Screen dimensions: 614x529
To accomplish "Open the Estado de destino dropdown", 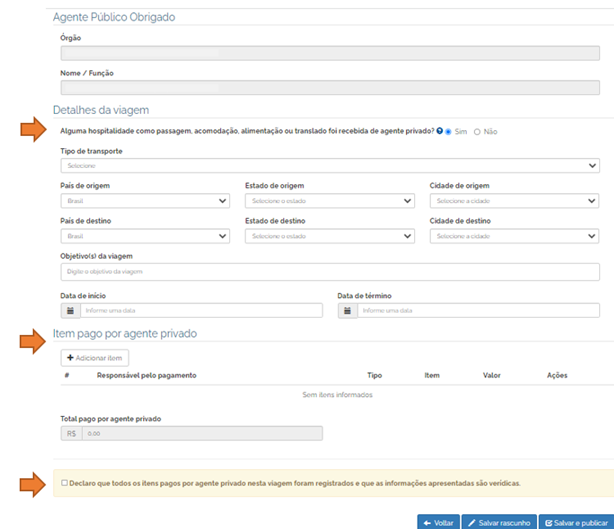I will coord(329,236).
